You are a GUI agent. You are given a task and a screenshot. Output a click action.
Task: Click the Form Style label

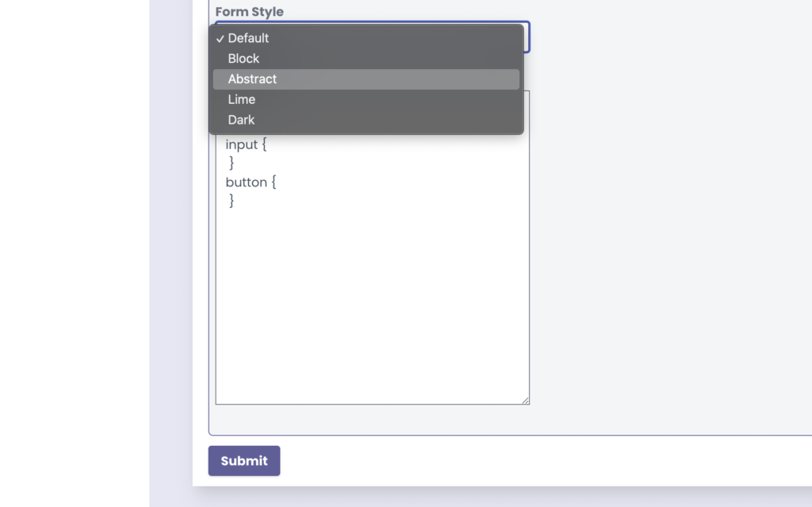click(249, 12)
